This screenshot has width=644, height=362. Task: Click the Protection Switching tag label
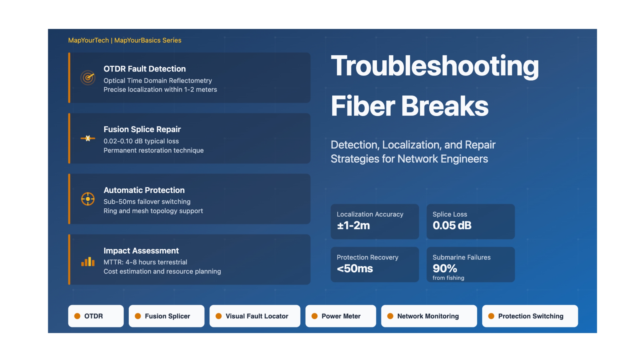531,316
